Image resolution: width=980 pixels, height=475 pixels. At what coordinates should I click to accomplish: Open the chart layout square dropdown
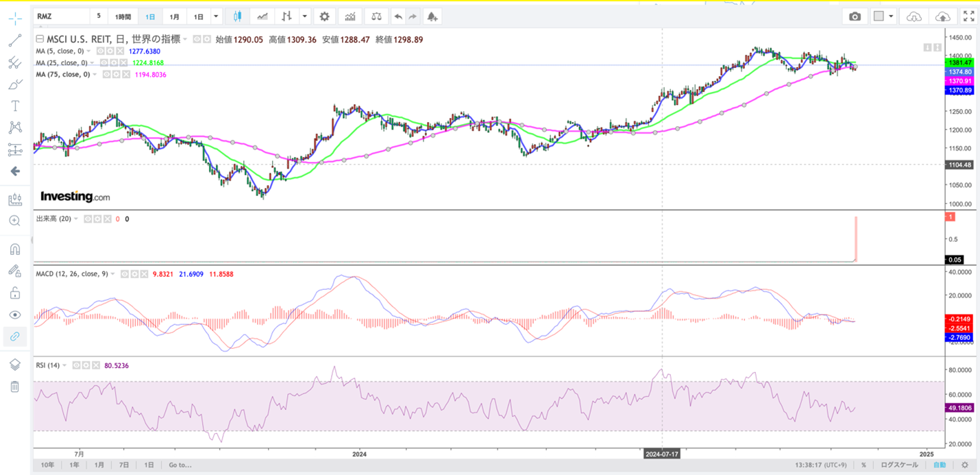point(883,16)
